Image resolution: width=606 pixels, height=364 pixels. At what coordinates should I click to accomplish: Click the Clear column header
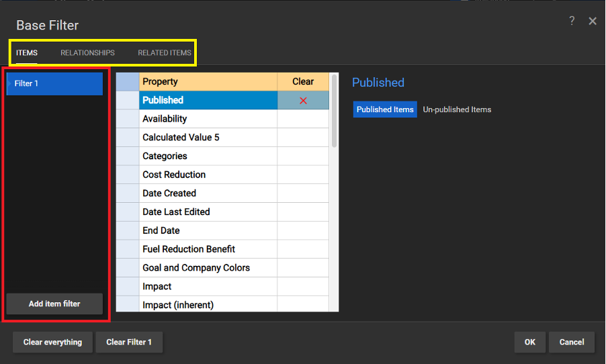[303, 81]
